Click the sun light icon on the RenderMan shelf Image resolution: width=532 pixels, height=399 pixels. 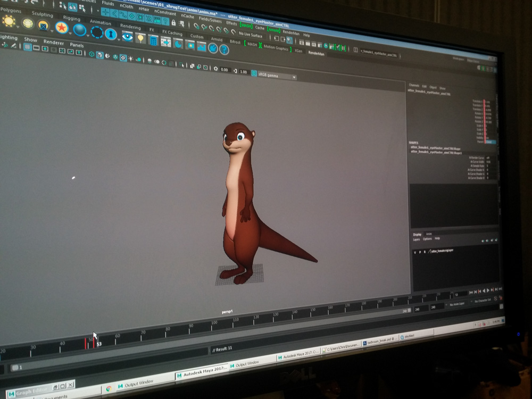click(x=9, y=21)
